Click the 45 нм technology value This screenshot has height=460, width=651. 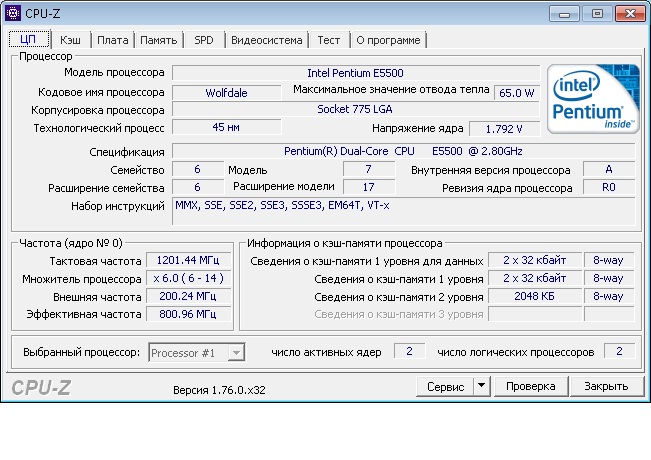point(227,127)
